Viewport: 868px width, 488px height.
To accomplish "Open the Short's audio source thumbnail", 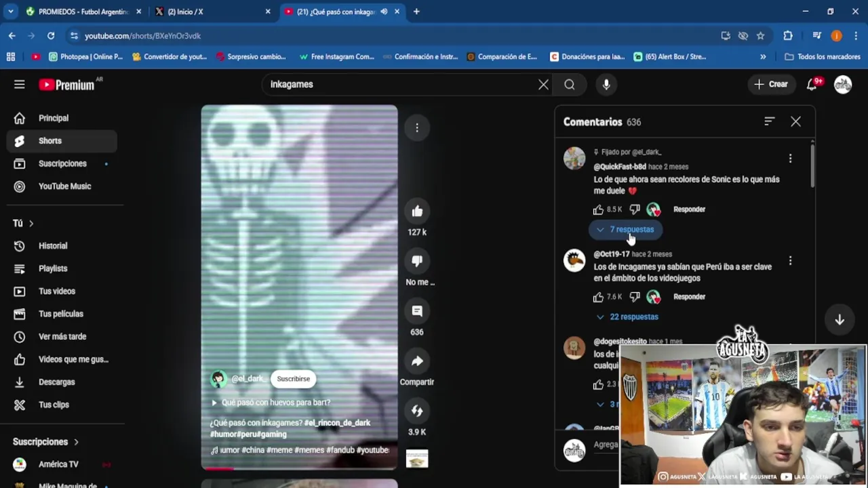I will point(417,460).
